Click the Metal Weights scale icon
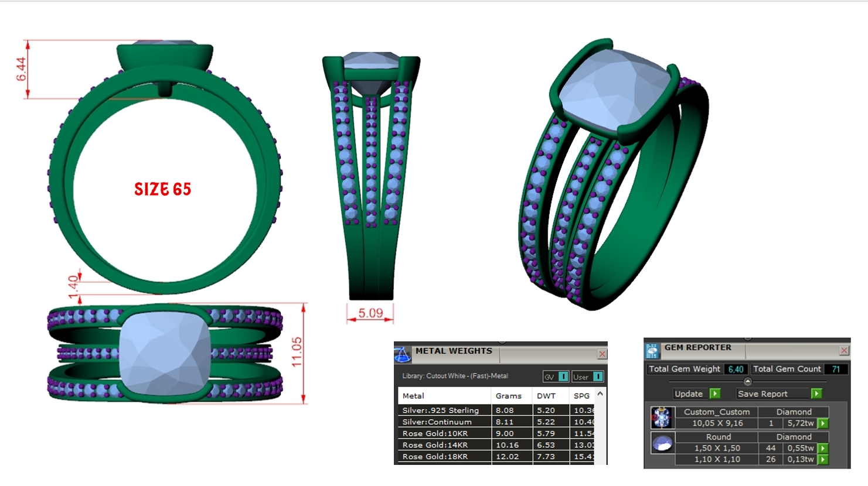 [x=403, y=354]
